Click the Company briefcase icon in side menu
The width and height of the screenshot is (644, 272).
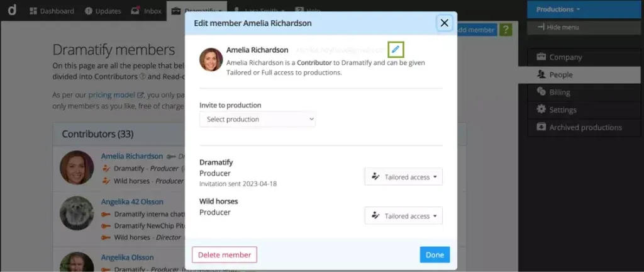coord(541,57)
